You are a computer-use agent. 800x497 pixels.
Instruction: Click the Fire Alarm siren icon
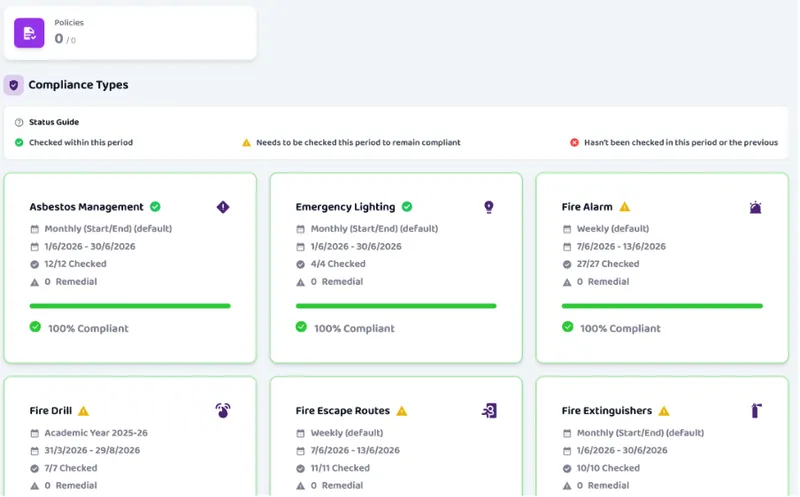755,207
